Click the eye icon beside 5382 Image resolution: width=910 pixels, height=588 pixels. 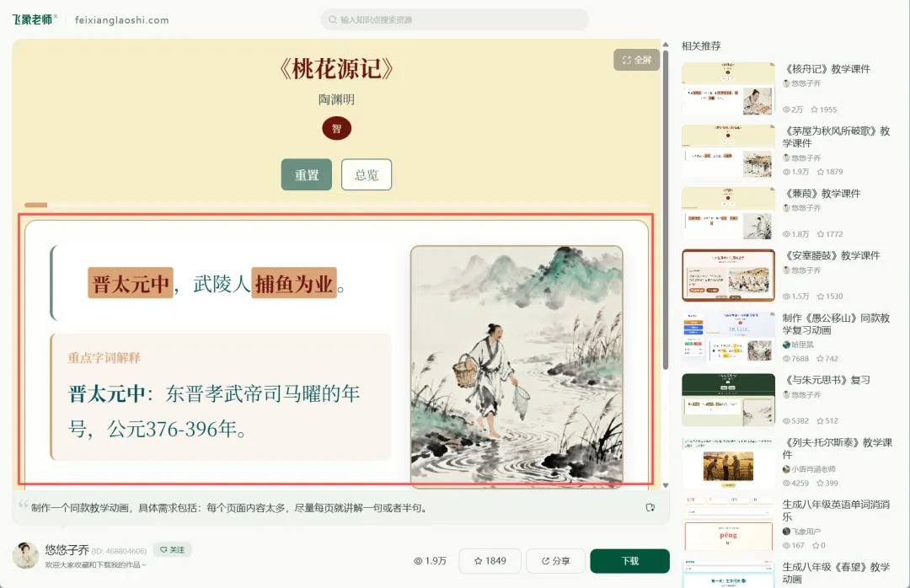(786, 421)
